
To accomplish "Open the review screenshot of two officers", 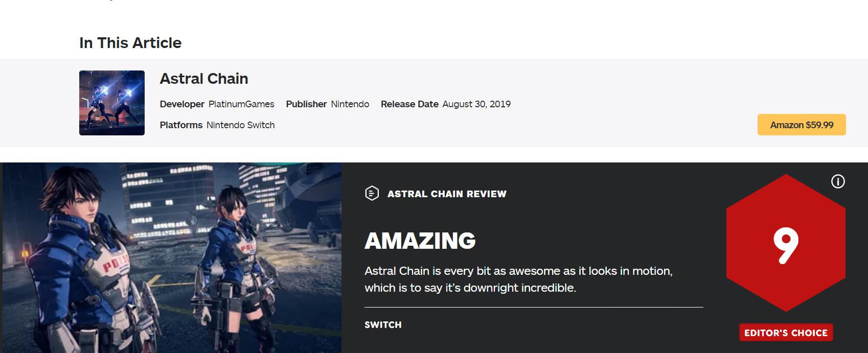I will (x=172, y=257).
